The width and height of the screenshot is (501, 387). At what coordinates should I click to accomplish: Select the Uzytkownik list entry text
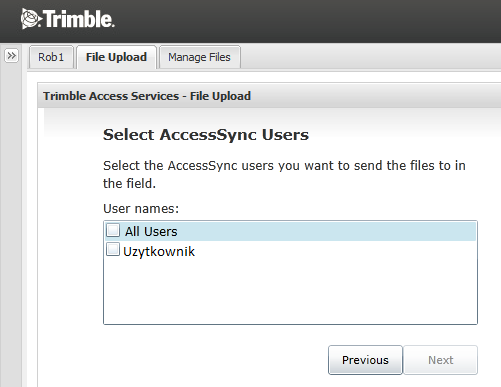pos(159,251)
